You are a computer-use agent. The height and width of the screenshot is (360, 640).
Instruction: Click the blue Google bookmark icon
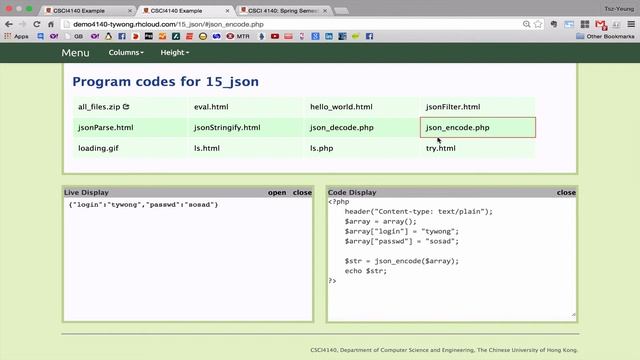315,36
